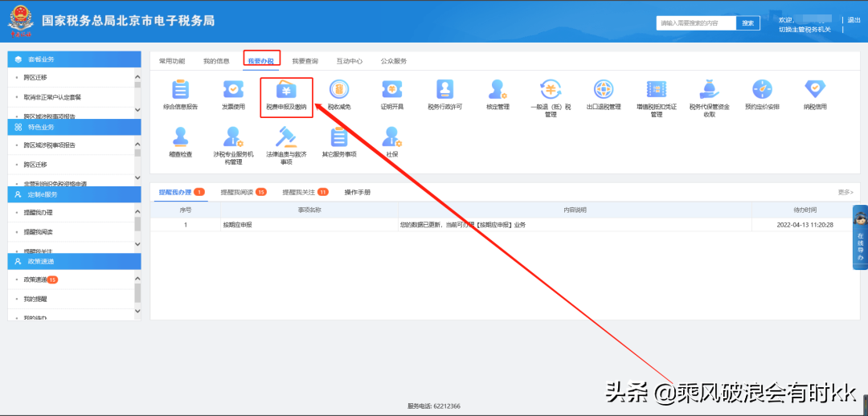Open 核定管理 icon
The image size is (868, 416).
click(497, 90)
